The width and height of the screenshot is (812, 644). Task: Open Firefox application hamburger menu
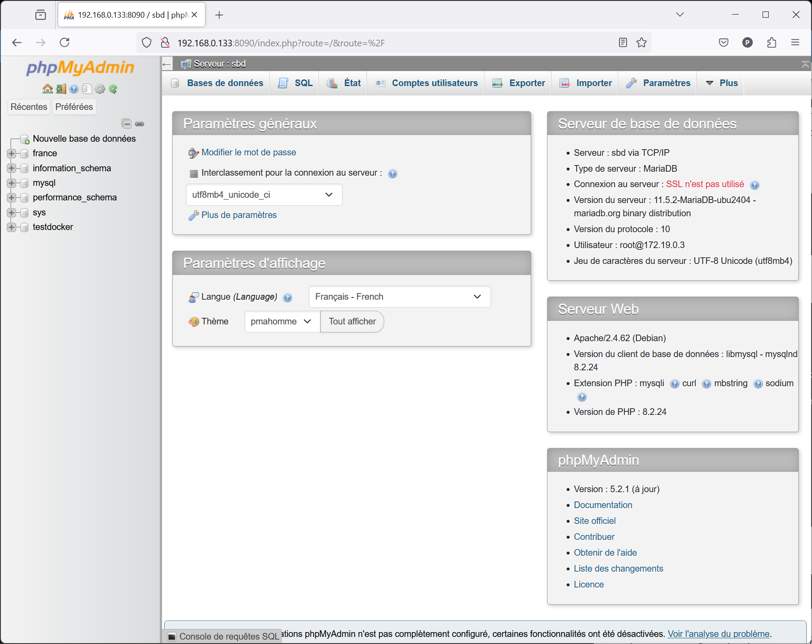click(x=795, y=42)
